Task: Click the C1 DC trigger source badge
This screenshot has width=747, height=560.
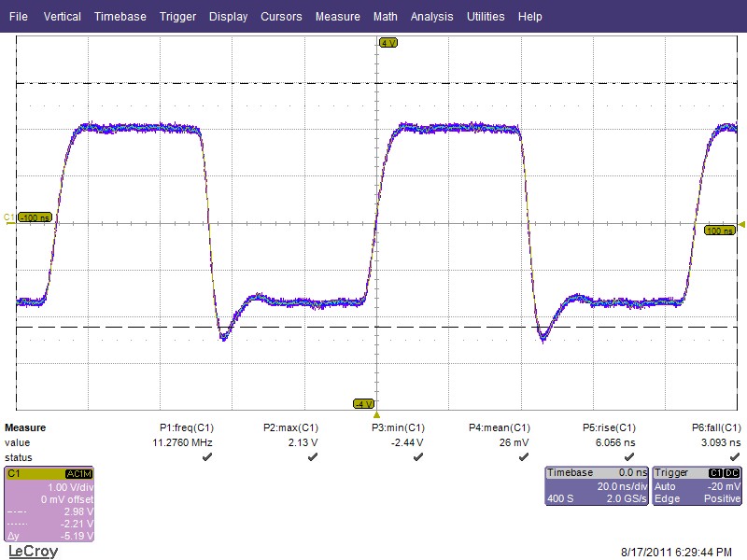Action: click(725, 473)
